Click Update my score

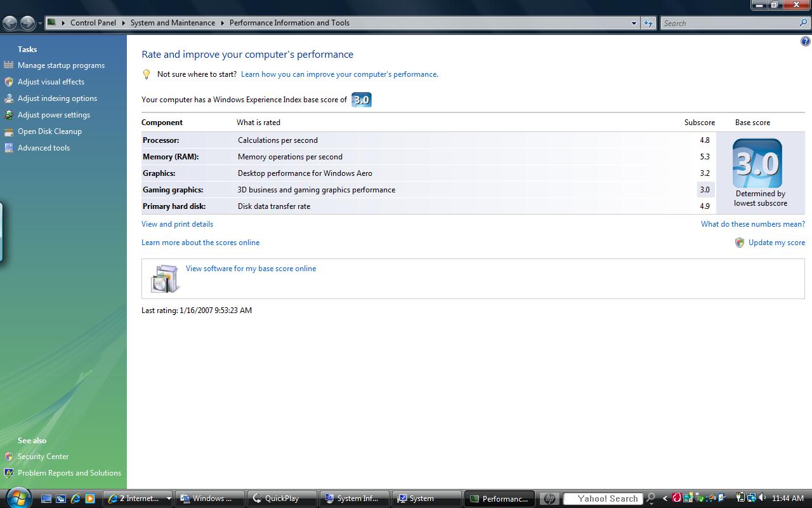[776, 243]
